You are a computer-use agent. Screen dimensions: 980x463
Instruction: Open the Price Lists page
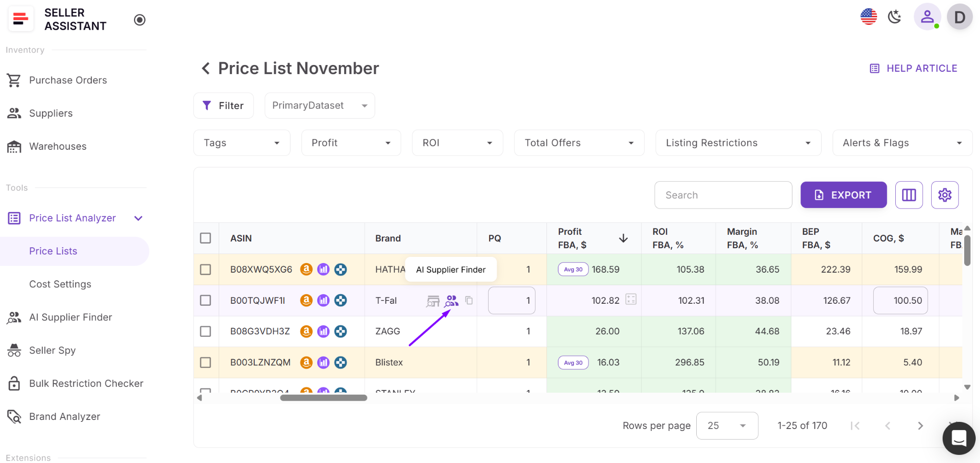coord(53,251)
